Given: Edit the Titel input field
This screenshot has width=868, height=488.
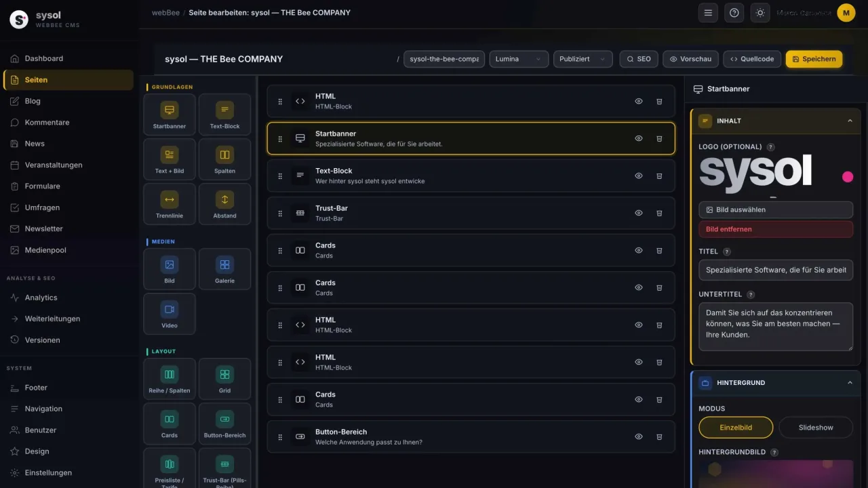Looking at the screenshot, I should click(x=776, y=270).
